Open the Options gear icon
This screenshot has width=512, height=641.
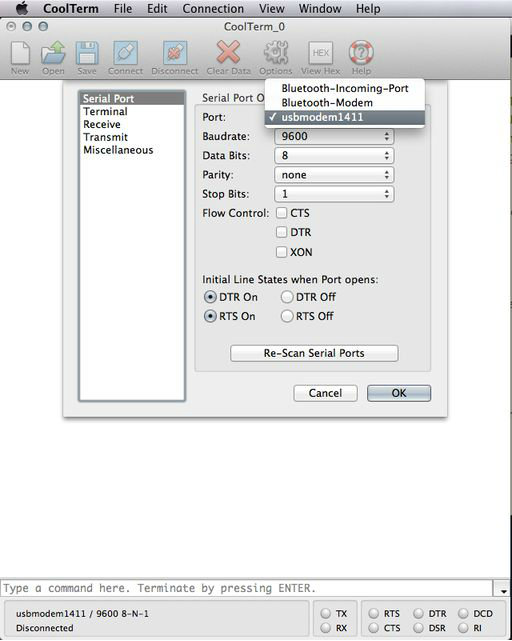click(276, 52)
